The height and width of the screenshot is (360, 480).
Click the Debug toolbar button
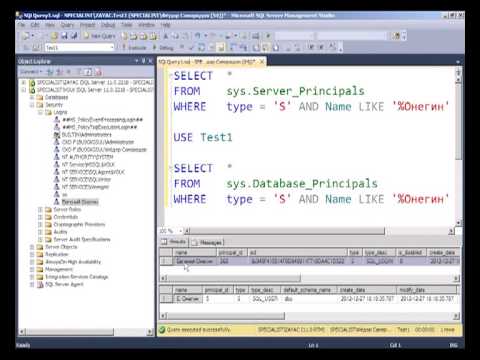163,48
